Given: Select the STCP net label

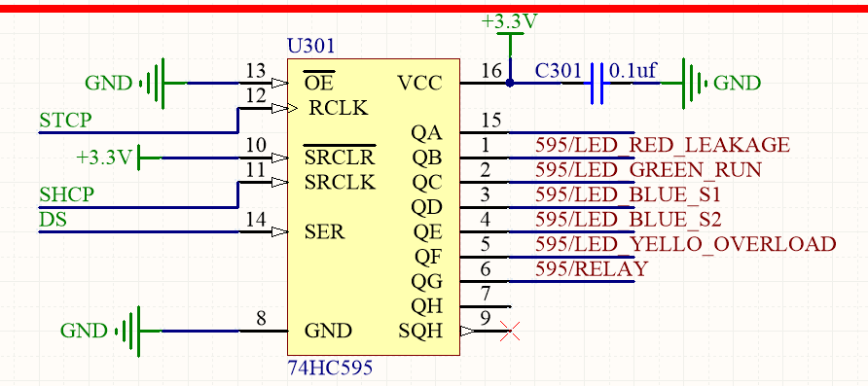Looking at the screenshot, I should (x=65, y=120).
